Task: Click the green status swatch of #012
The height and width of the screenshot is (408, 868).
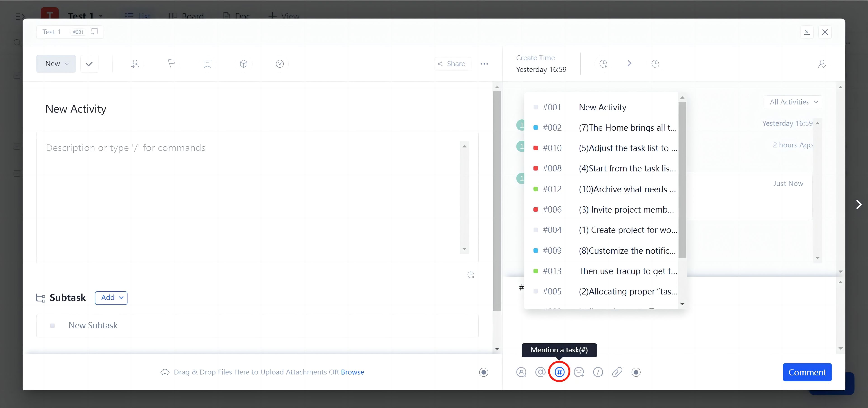Action: click(x=535, y=189)
